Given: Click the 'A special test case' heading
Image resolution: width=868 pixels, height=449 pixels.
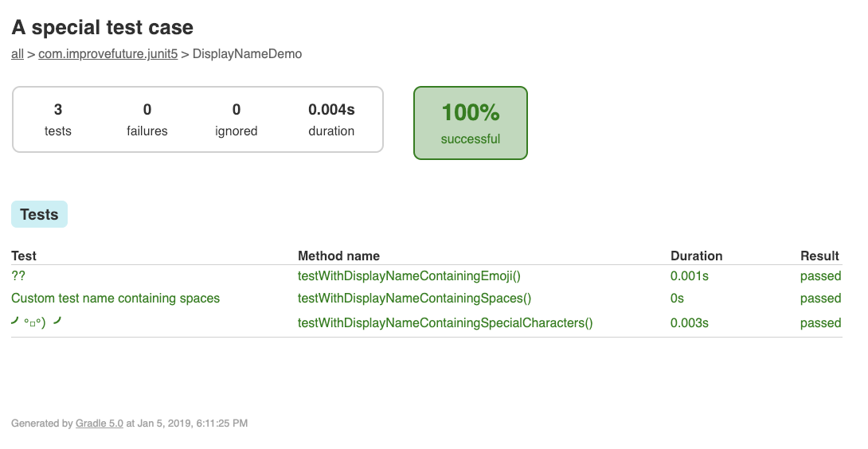Looking at the screenshot, I should click(x=102, y=27).
